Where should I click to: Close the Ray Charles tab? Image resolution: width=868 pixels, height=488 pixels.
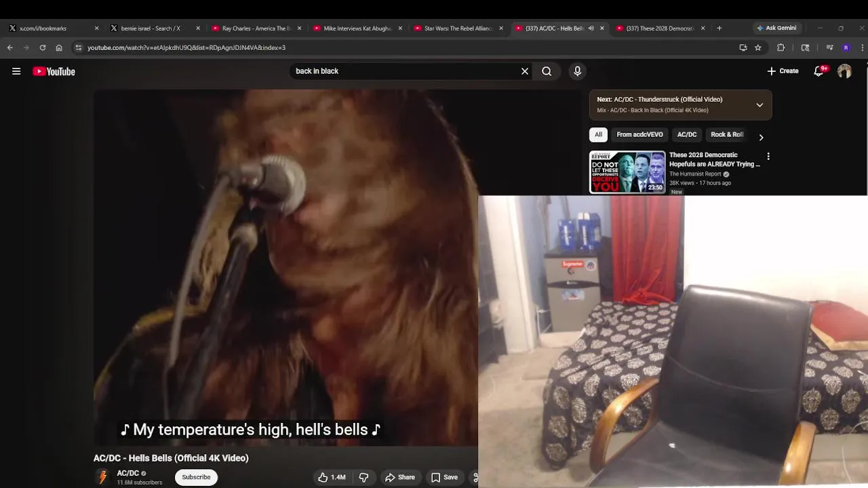[299, 28]
